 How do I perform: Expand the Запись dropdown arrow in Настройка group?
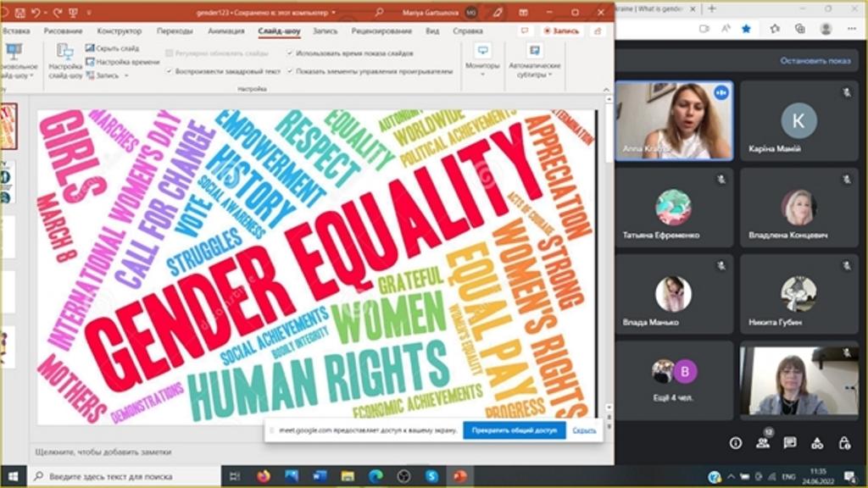[126, 75]
